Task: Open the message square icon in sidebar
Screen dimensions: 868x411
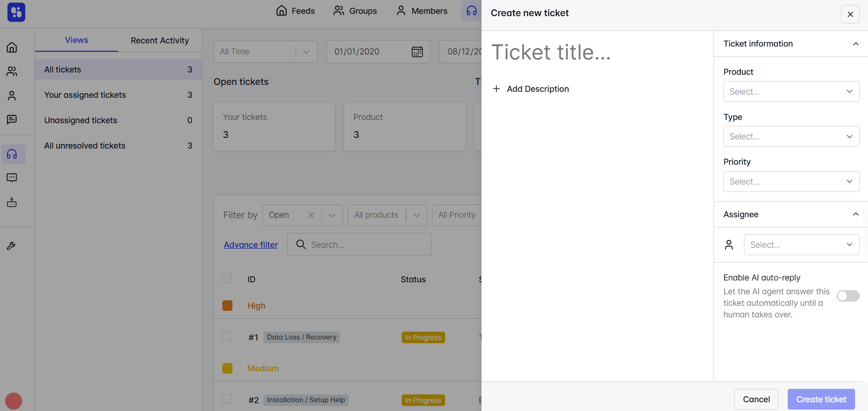Action: 12,120
